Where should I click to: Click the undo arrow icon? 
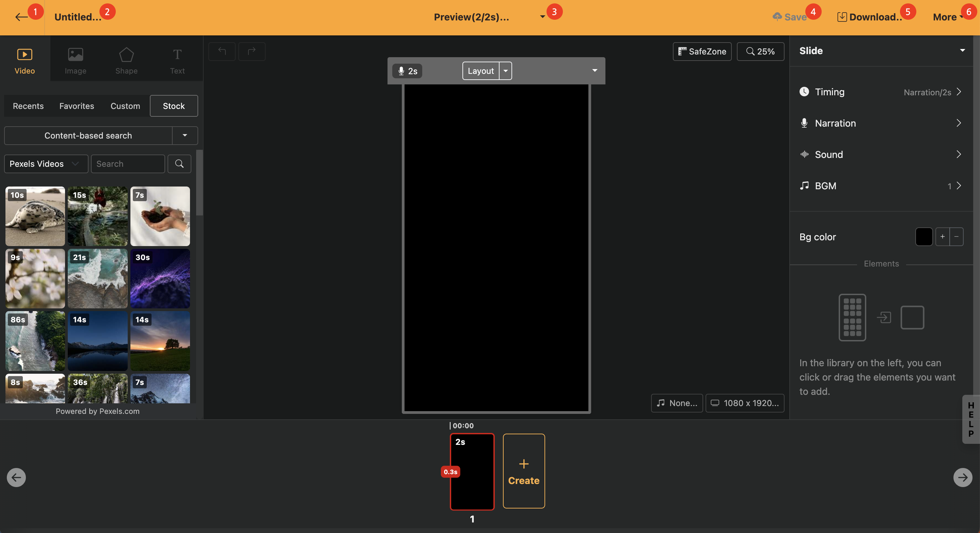pos(222,51)
